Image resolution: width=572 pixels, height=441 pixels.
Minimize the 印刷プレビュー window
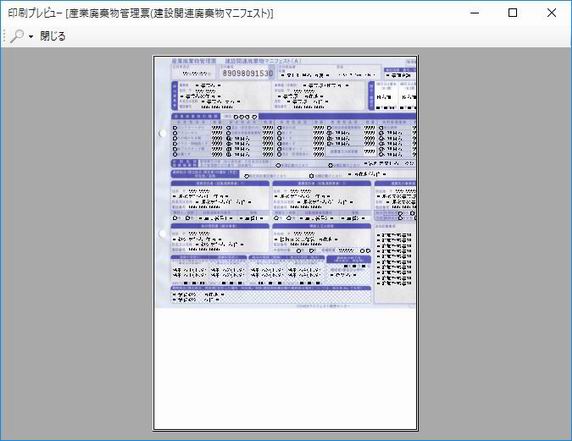[475, 13]
